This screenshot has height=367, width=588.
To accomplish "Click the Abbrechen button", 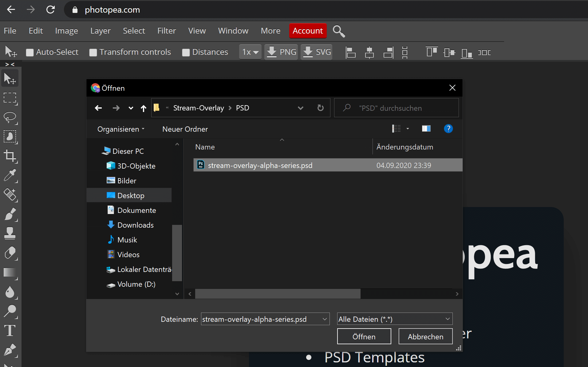I will coord(425,337).
